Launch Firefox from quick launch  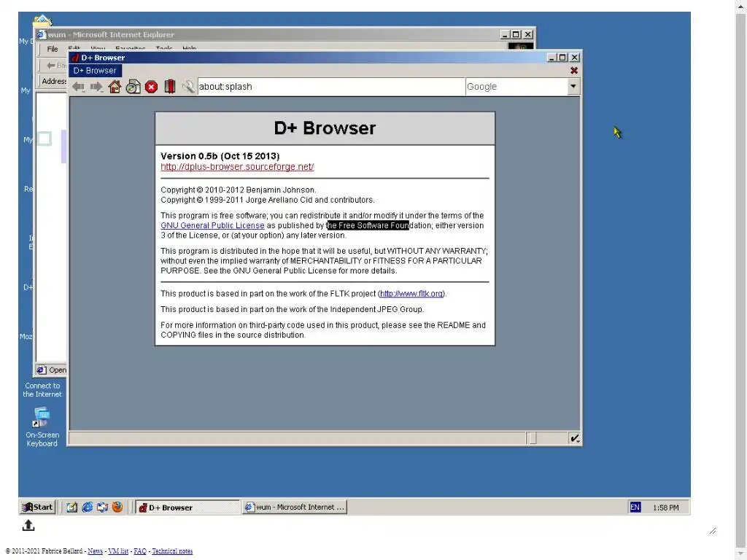point(117,507)
